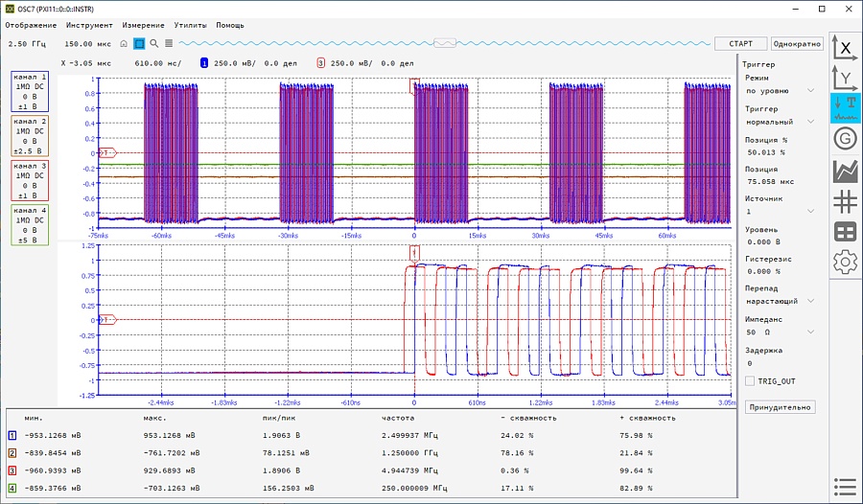Open the table layout icon in sidebar
863x504 pixels.
(845, 232)
